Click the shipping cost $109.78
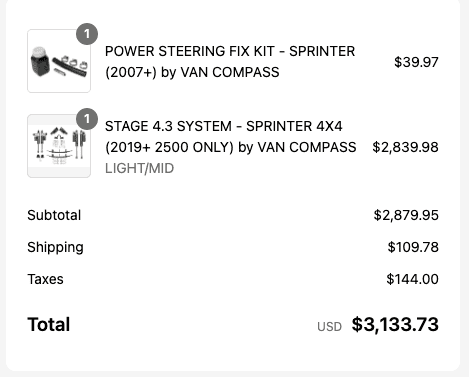469x377 pixels. [413, 247]
